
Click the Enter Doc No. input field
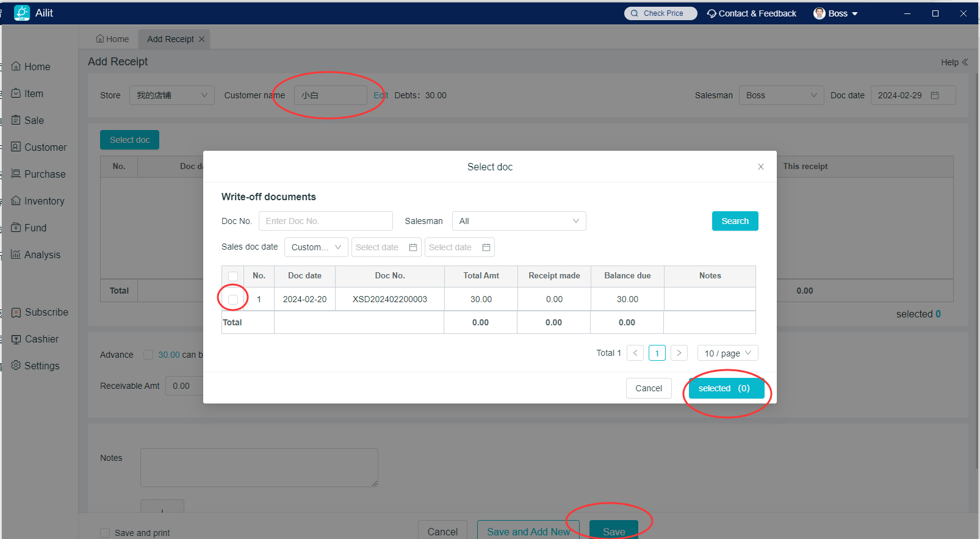click(x=325, y=221)
